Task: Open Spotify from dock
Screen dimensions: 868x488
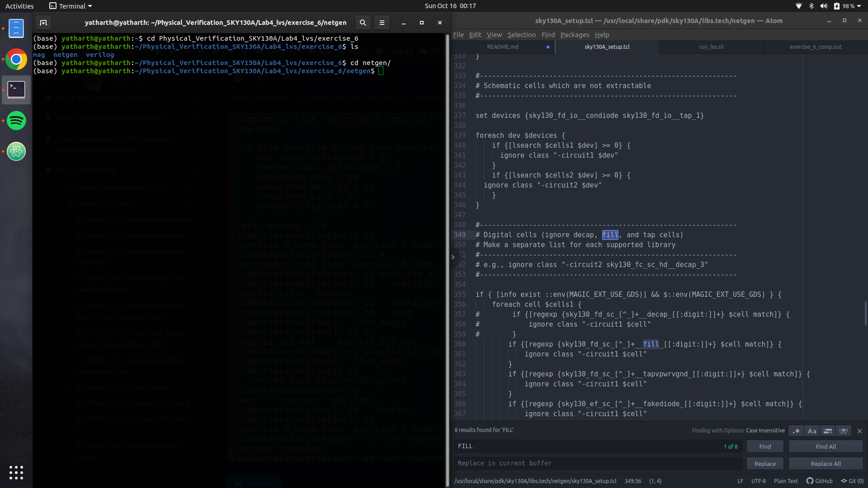Action: [x=16, y=121]
